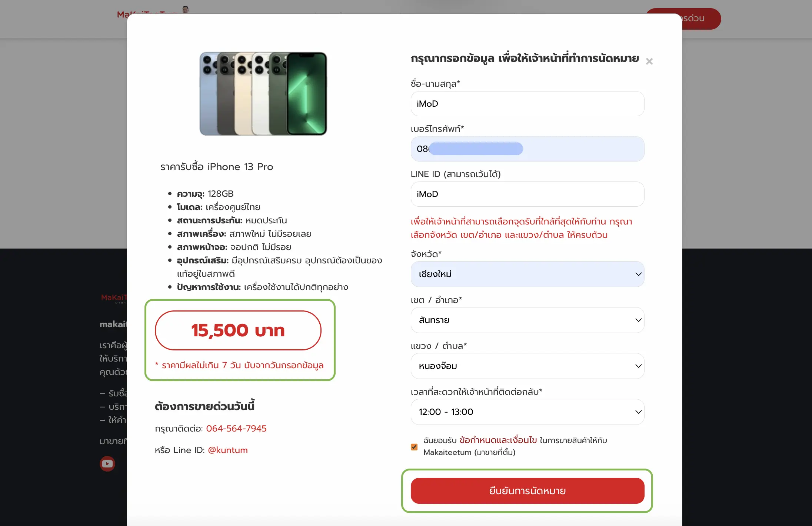Click the 064-564-7945 phone number link

click(x=236, y=429)
